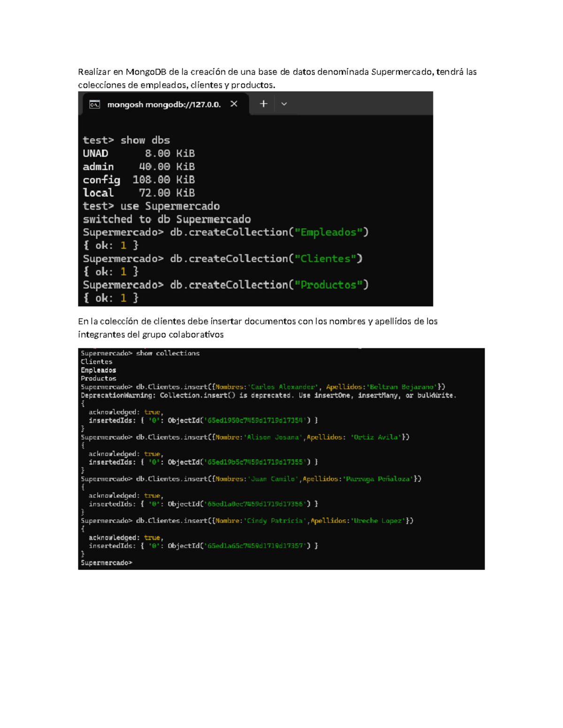Click the Productos createCollection command line
Image resolution: width=563 pixels, height=728 pixels.
coord(225,284)
